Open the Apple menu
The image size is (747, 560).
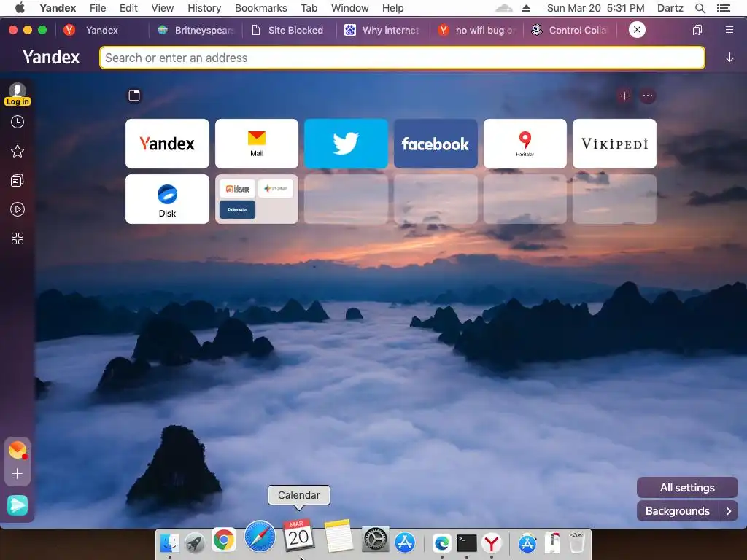[20, 7]
